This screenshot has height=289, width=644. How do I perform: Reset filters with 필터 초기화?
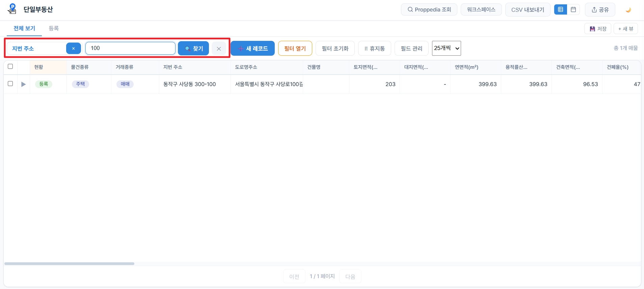tap(335, 48)
